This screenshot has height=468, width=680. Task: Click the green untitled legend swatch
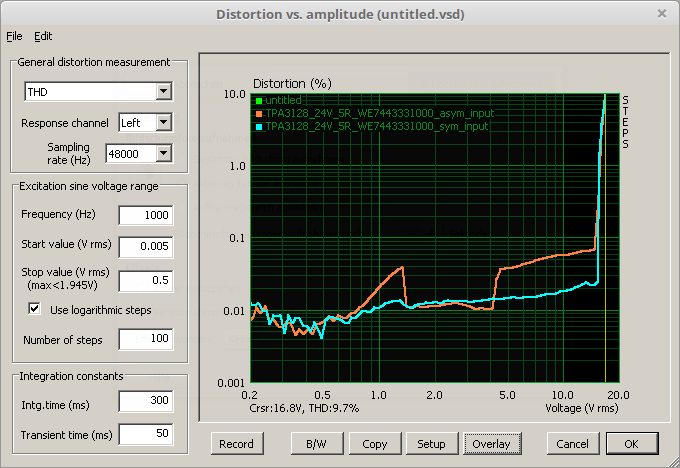pyautogui.click(x=257, y=100)
